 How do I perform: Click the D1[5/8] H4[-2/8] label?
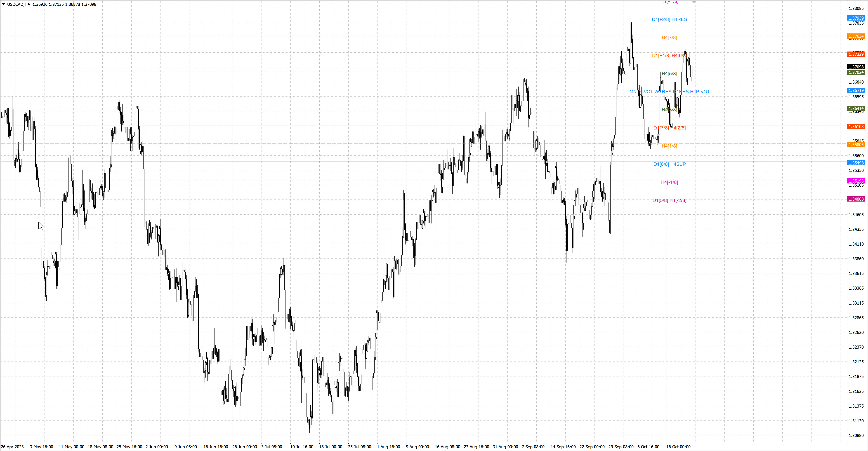coord(669,200)
